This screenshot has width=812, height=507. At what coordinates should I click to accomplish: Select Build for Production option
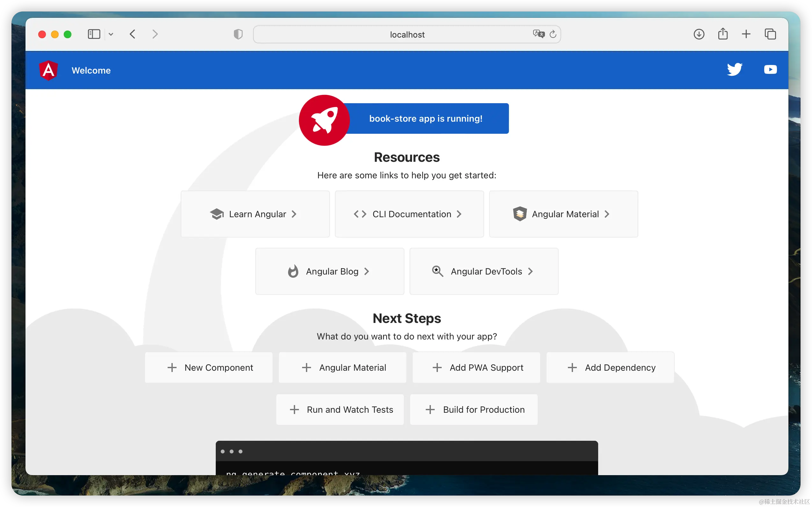474,410
